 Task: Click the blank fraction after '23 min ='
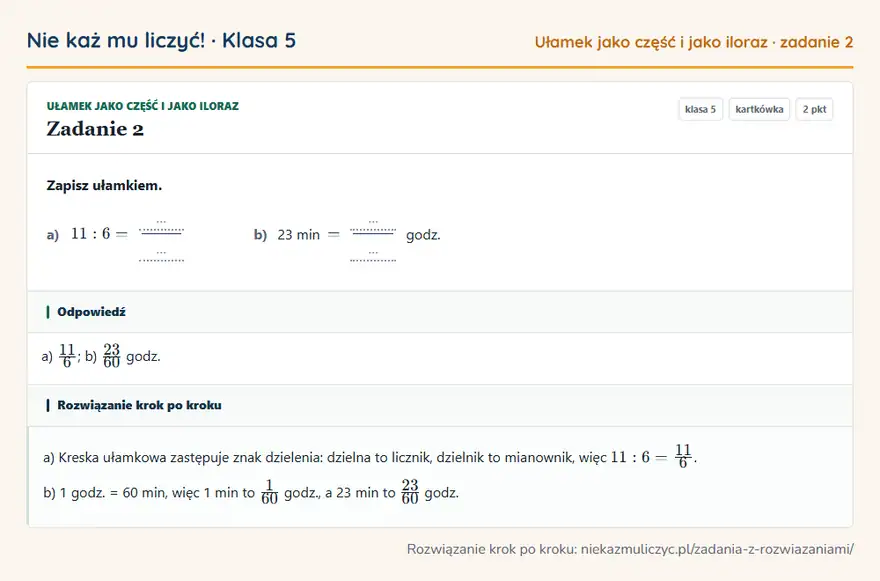click(x=373, y=241)
